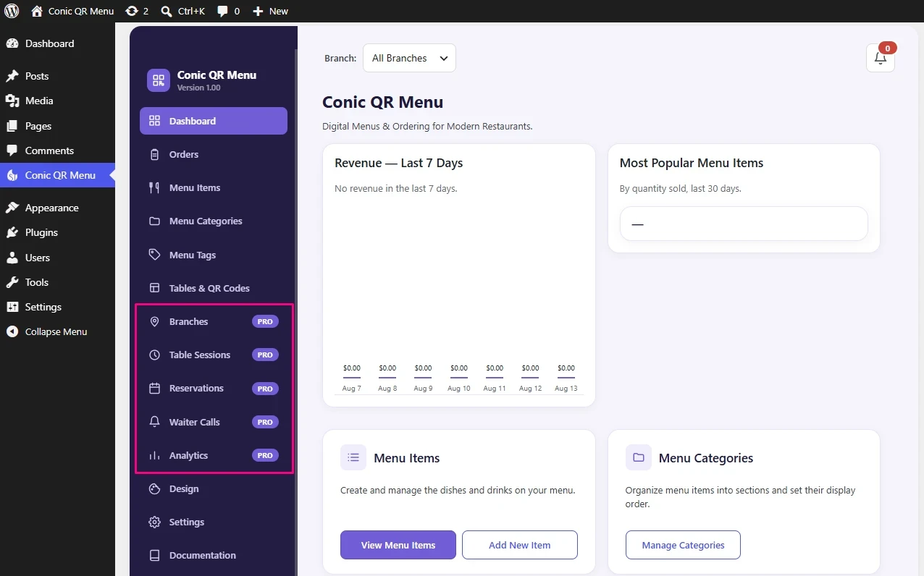Image resolution: width=924 pixels, height=576 pixels.
Task: Click the plus New icon
Action: coord(258,11)
